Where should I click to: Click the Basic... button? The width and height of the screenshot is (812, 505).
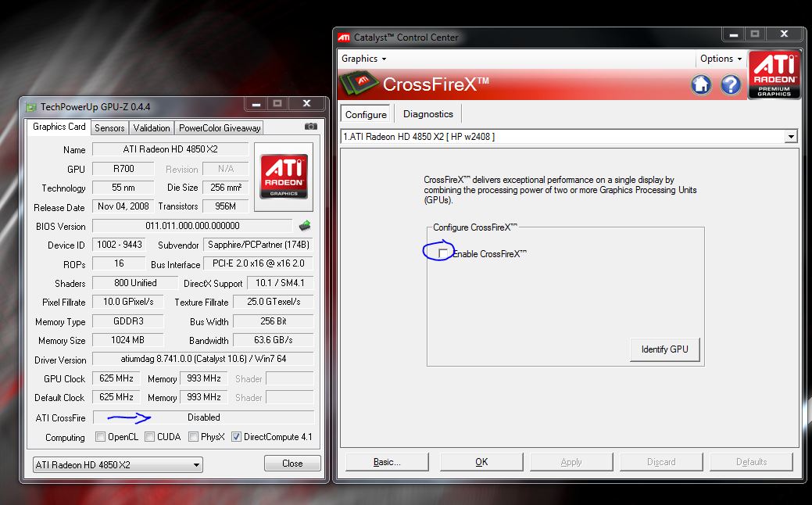[387, 462]
